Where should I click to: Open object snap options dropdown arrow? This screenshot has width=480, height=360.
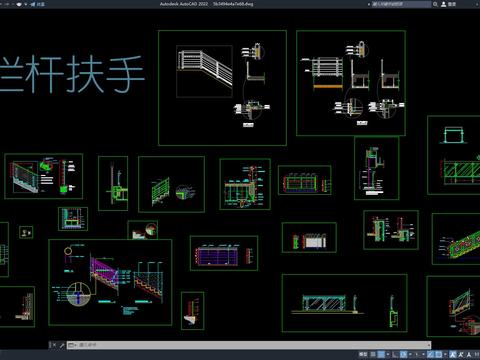pos(445,354)
